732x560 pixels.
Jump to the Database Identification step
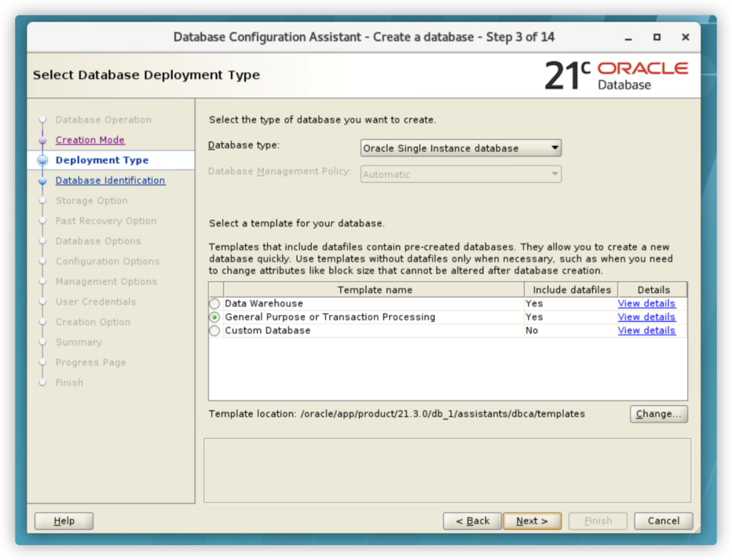[x=110, y=180]
